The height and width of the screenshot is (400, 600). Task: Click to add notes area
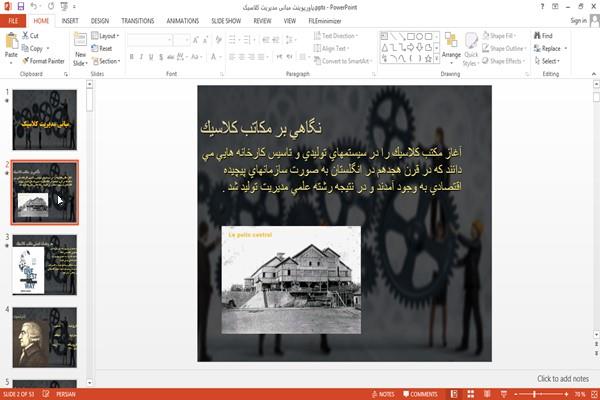click(x=562, y=379)
